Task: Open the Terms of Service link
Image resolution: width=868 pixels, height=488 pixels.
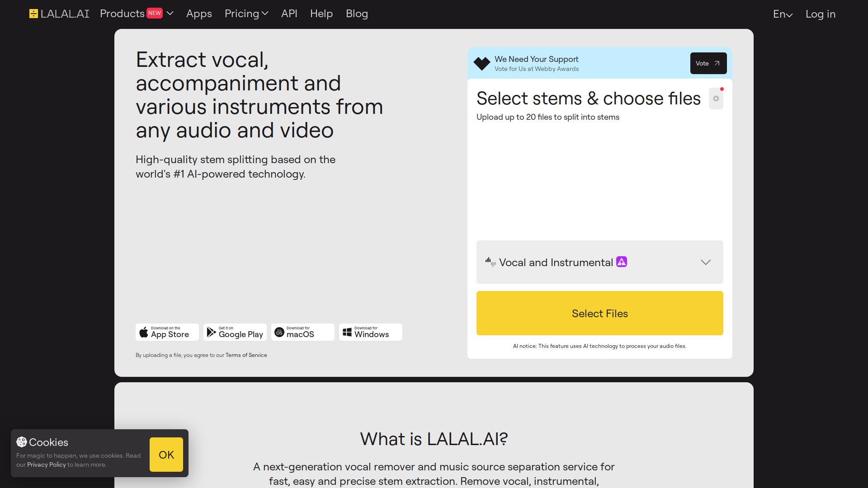Action: [246, 355]
